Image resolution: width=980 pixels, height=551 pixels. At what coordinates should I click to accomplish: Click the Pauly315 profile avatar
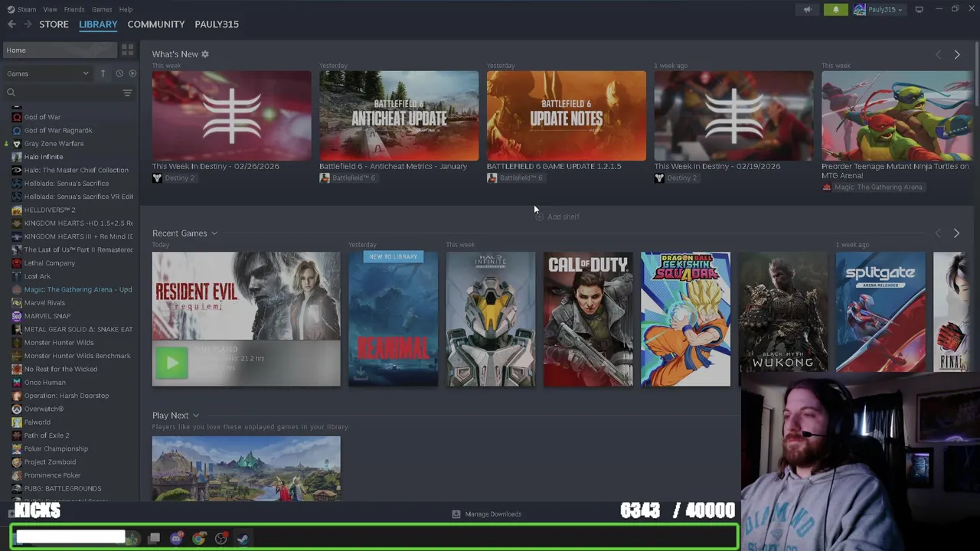(860, 9)
